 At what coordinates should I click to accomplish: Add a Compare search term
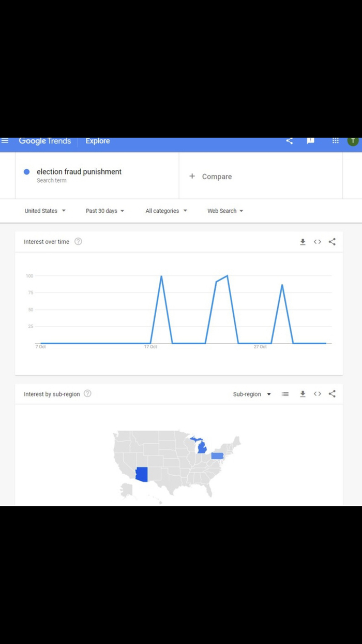click(x=211, y=177)
